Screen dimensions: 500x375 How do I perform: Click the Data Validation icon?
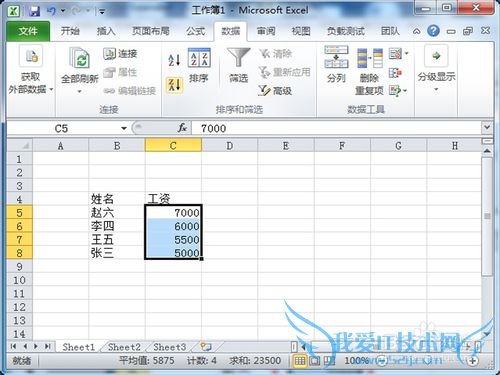tap(395, 54)
